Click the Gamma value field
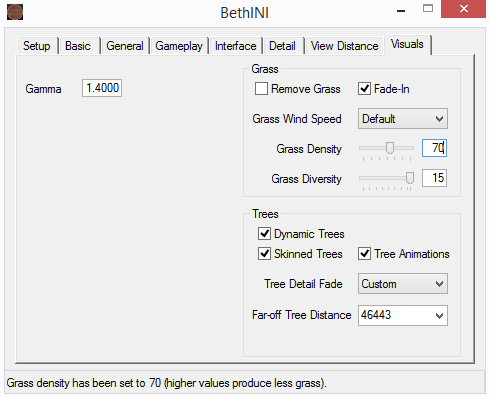 (x=102, y=88)
